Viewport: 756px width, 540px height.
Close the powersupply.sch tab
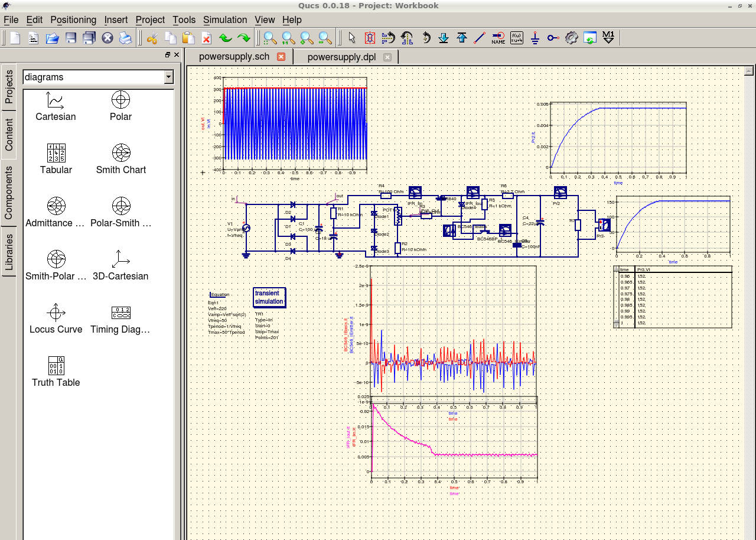[x=281, y=57]
